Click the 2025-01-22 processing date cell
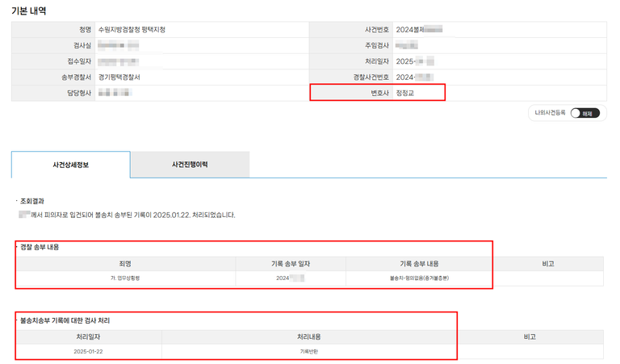Image resolution: width=620 pixels, height=364 pixels. (89, 352)
